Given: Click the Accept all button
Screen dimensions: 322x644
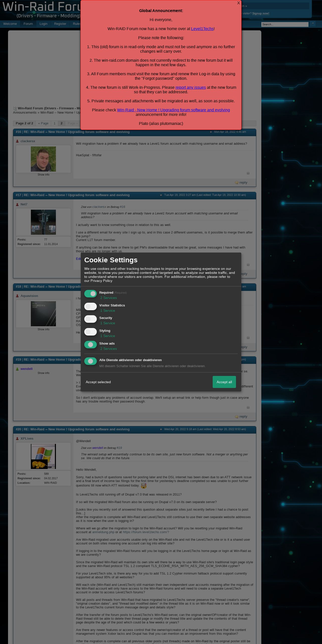Looking at the screenshot, I should pos(224,382).
